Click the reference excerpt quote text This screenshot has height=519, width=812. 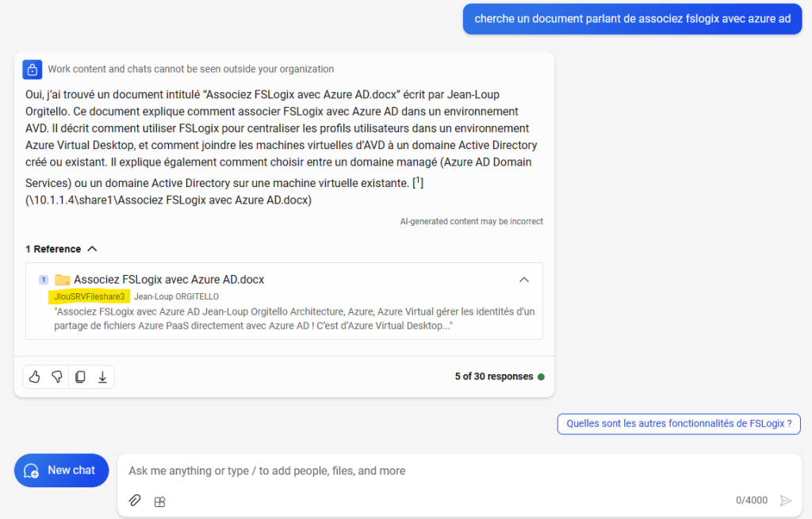click(x=294, y=319)
